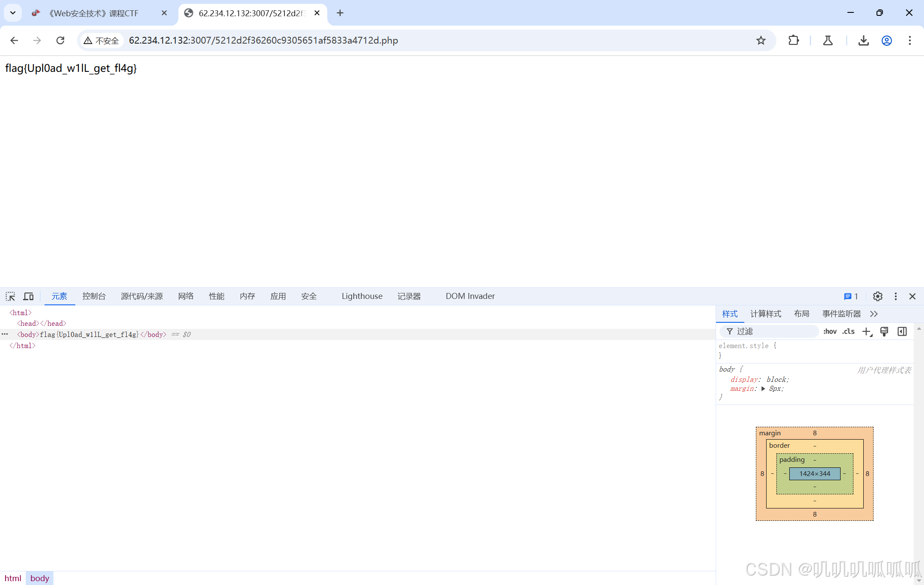Viewport: 924px width, 585px height.
Task: Open the tab search dropdown arrow
Action: [13, 13]
